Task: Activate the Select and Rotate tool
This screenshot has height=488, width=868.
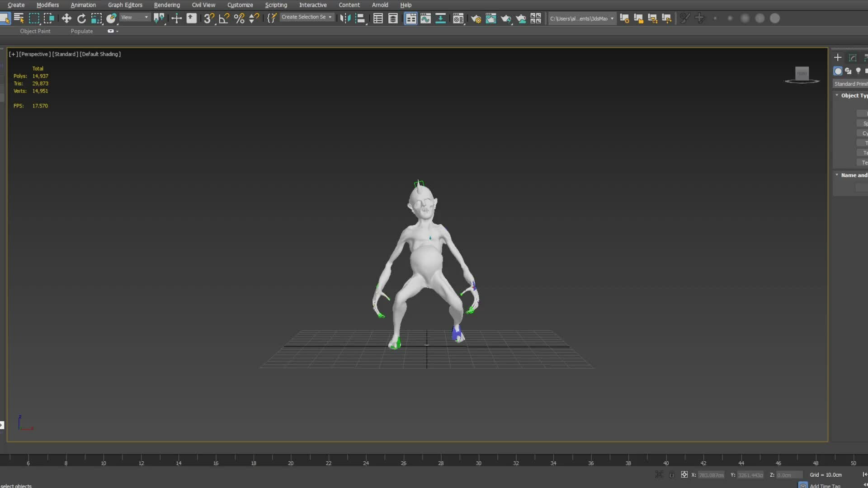Action: pos(82,18)
